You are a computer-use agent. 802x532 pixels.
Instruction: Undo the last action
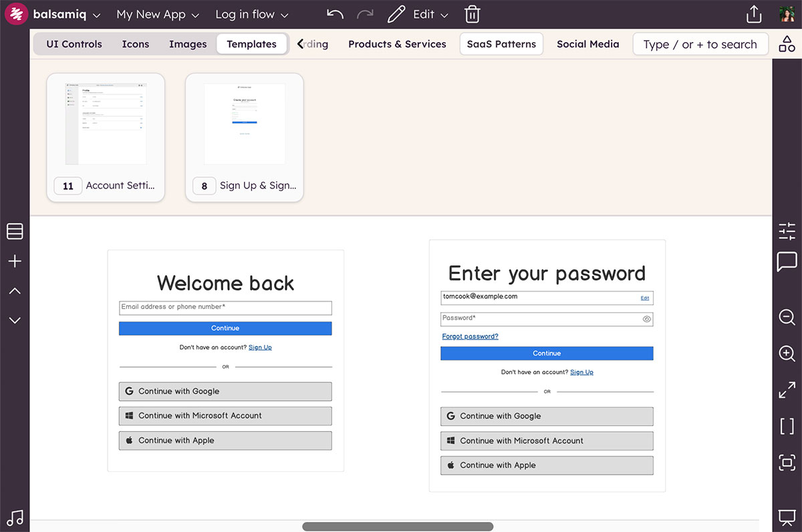click(334, 13)
